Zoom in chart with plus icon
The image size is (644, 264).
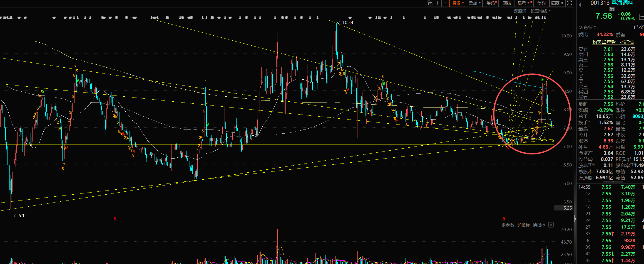coord(438,3)
